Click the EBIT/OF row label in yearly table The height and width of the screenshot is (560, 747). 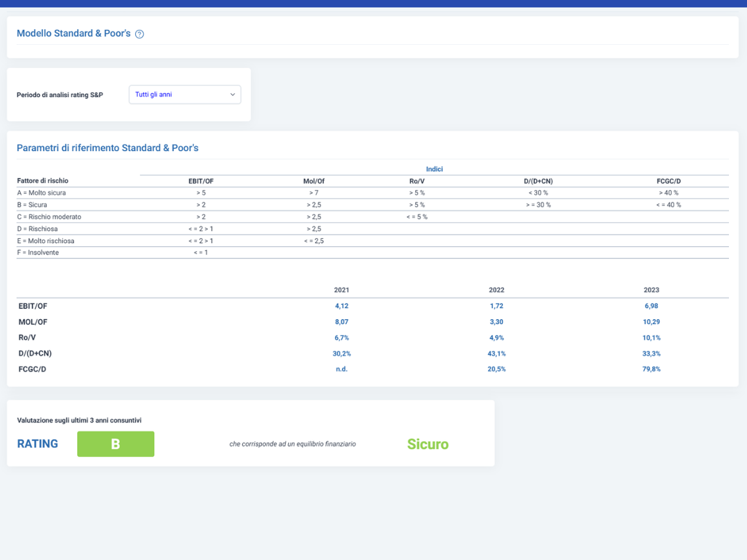(x=33, y=306)
